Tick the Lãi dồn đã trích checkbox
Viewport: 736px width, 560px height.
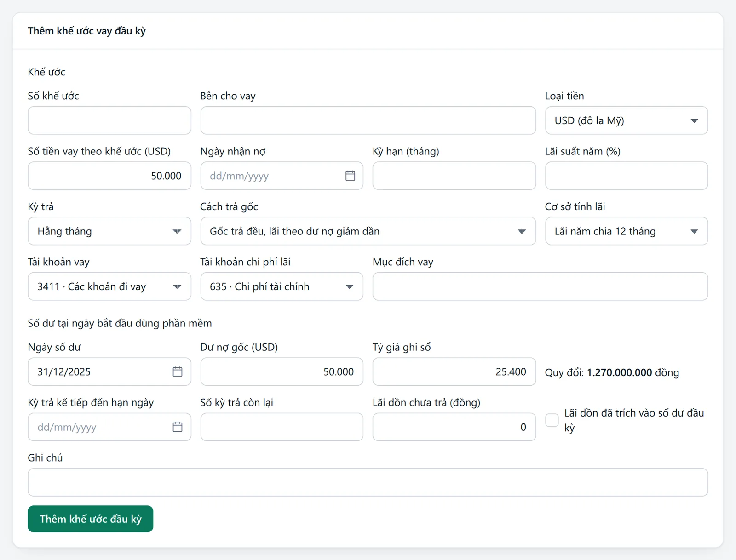point(552,420)
